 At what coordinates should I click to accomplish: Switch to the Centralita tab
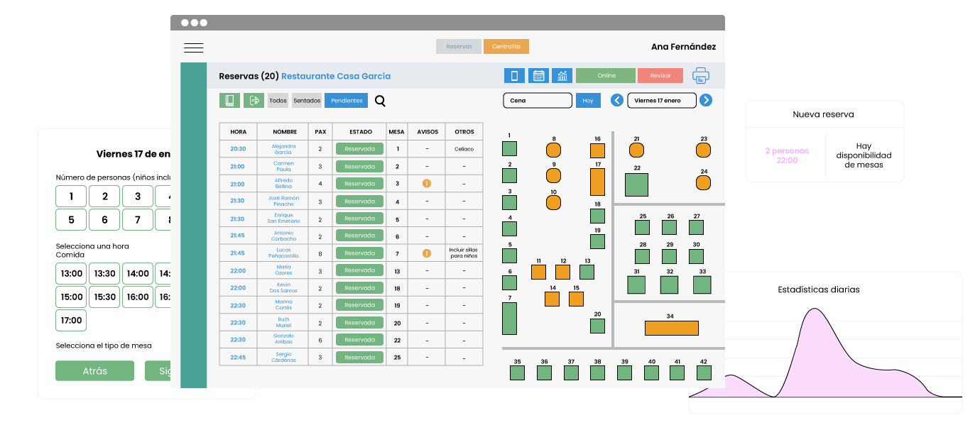coord(506,47)
